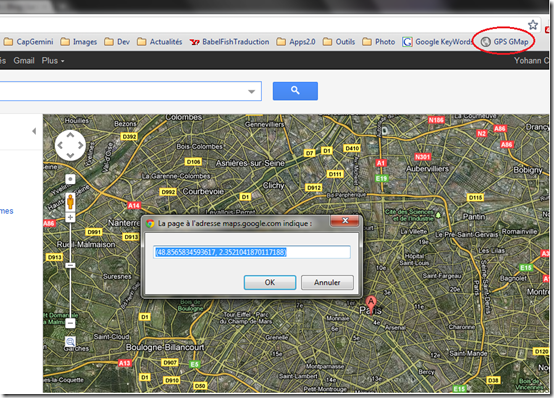Image resolution: width=554 pixels, height=398 pixels.
Task: Launch the GPS GMap bookmarklet
Action: coord(505,42)
